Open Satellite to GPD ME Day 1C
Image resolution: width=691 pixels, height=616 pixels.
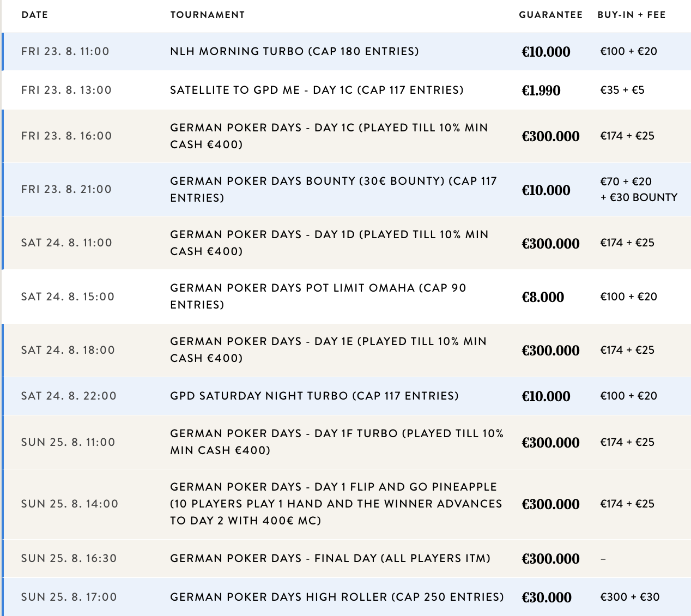(x=317, y=90)
